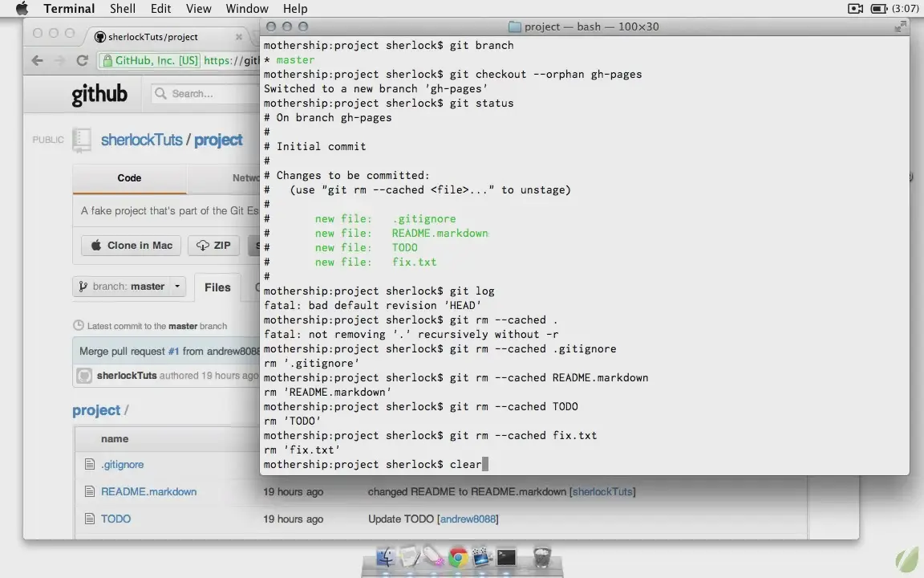Click andrew8088 link in TODO commit message
The width and height of the screenshot is (924, 578).
point(468,519)
